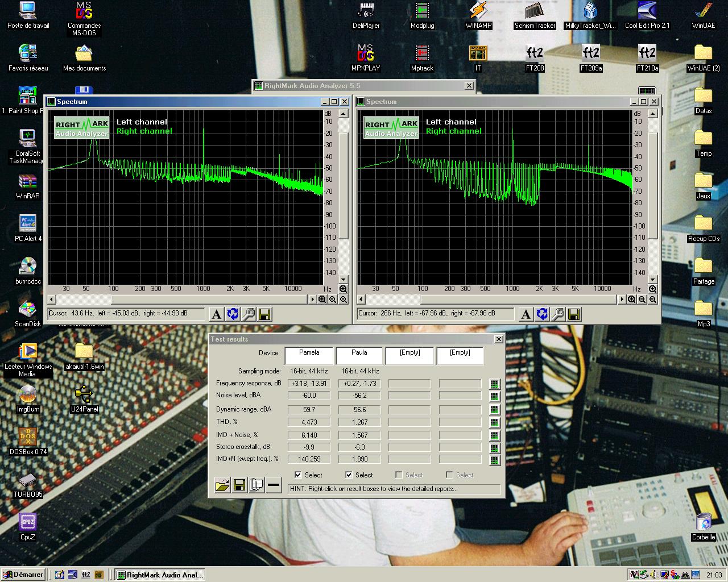Viewport: 728px width, 582px height.
Task: Open THD graph in Test results
Action: click(494, 423)
